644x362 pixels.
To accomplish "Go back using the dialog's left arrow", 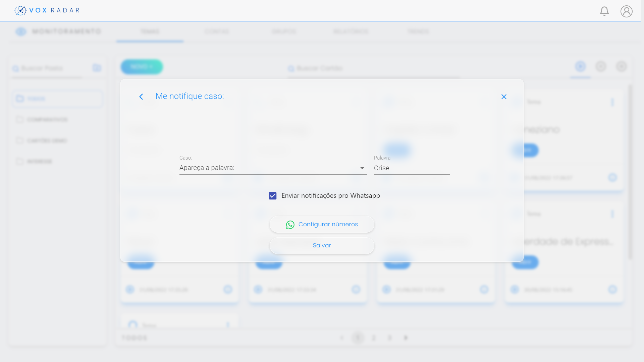I will (141, 97).
